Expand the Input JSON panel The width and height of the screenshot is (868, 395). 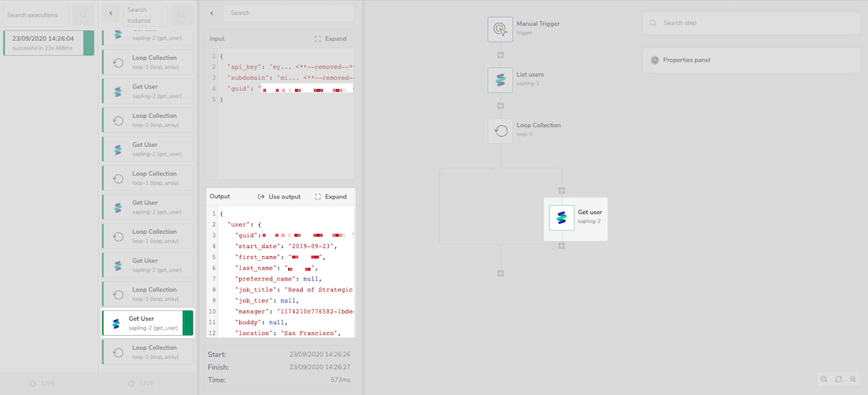[331, 39]
